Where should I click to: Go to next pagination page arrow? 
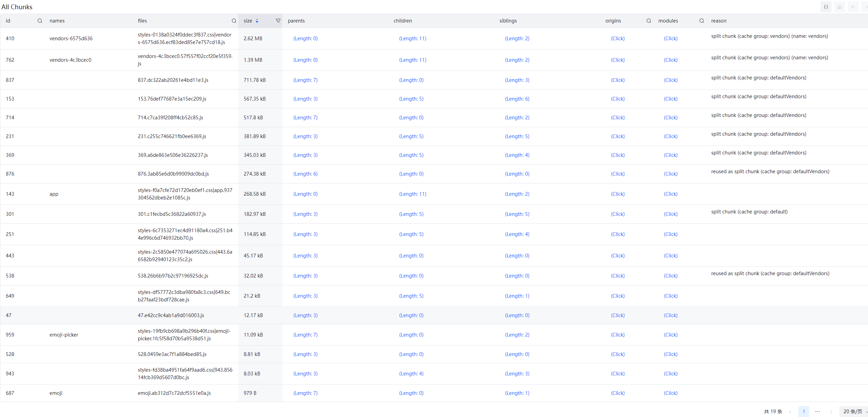tap(831, 412)
